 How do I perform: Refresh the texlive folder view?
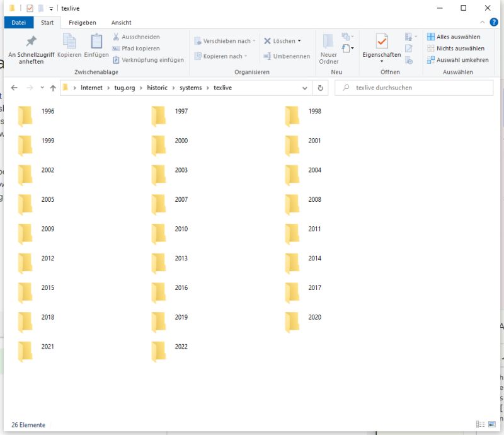pos(321,88)
